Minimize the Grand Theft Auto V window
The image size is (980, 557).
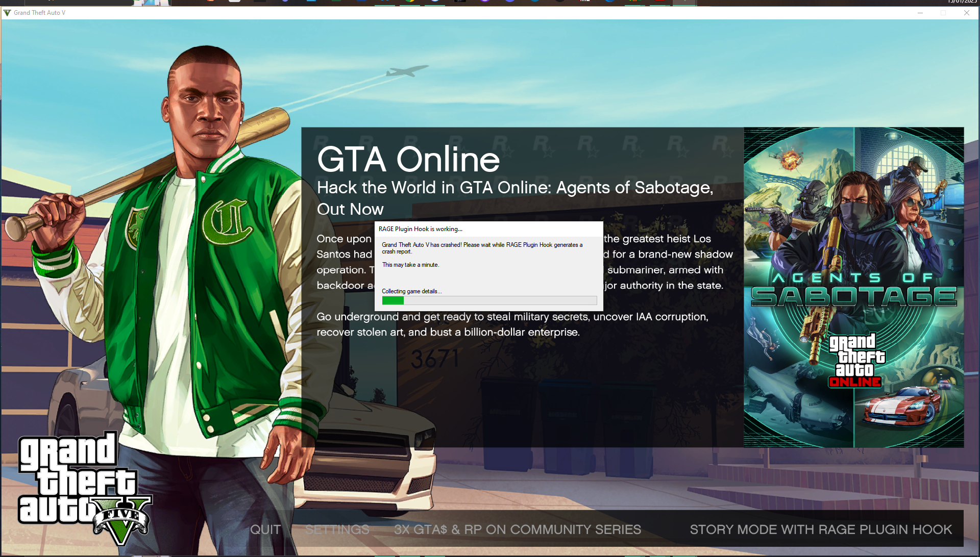pos(920,13)
